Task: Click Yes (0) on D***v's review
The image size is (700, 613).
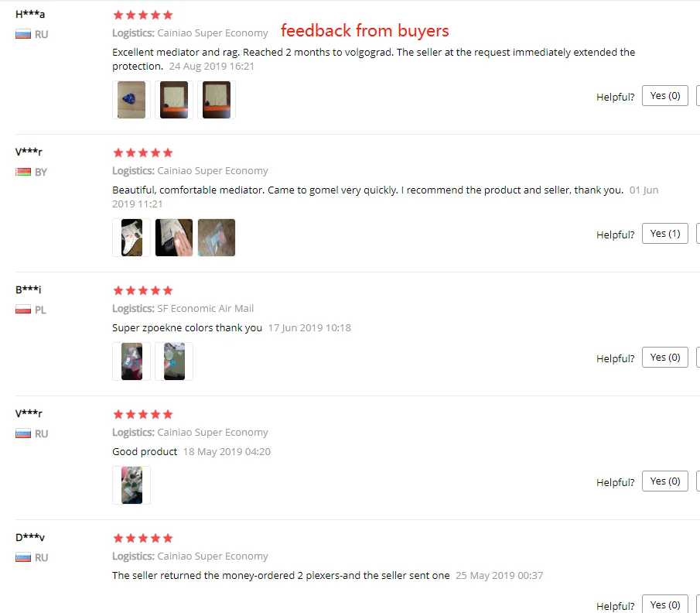Action: [664, 604]
